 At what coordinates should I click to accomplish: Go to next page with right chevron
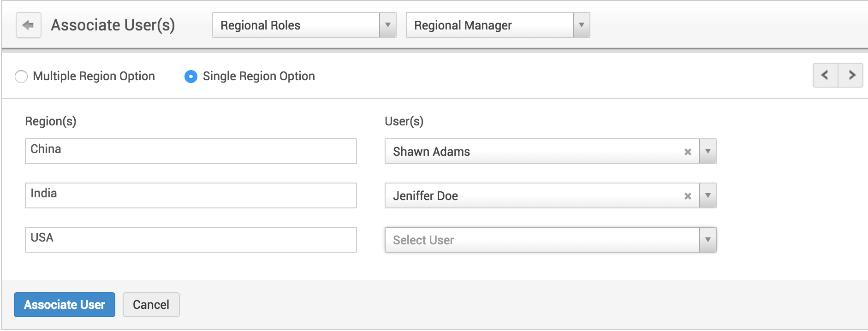851,75
